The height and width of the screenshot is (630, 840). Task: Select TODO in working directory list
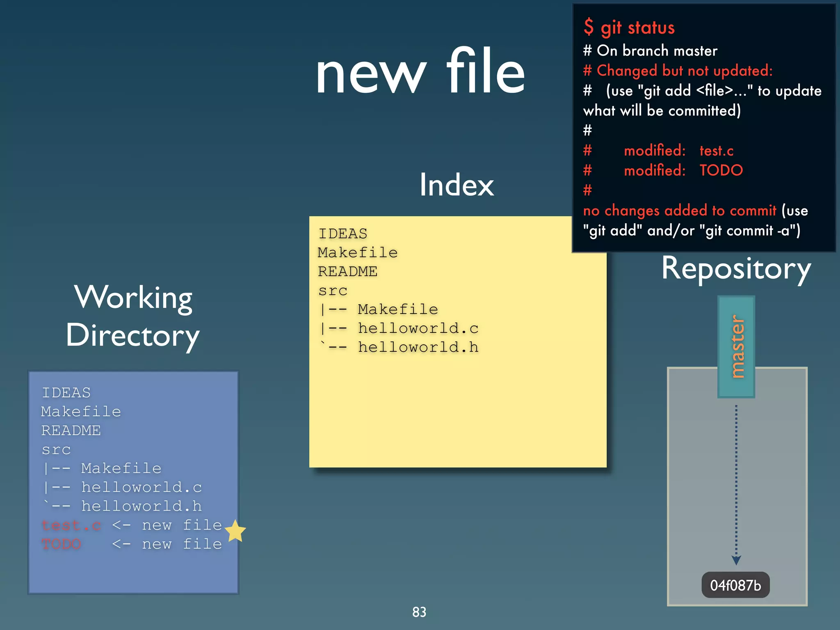pos(62,544)
